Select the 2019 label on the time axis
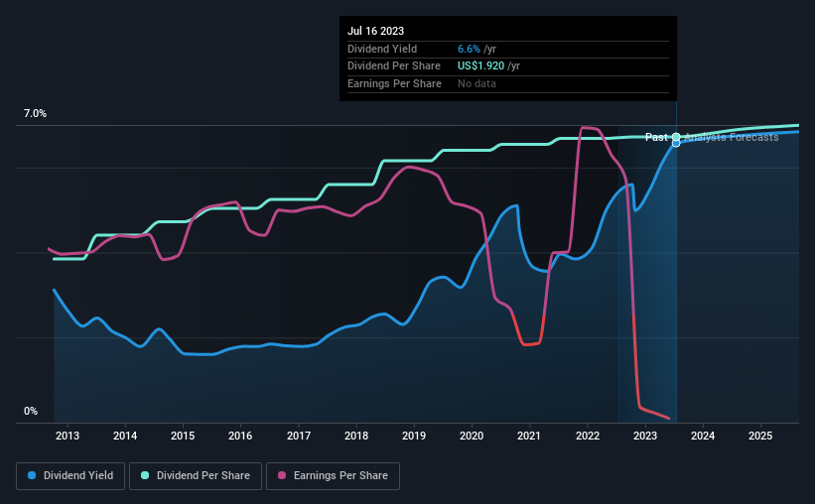This screenshot has height=504, width=815. tap(414, 436)
